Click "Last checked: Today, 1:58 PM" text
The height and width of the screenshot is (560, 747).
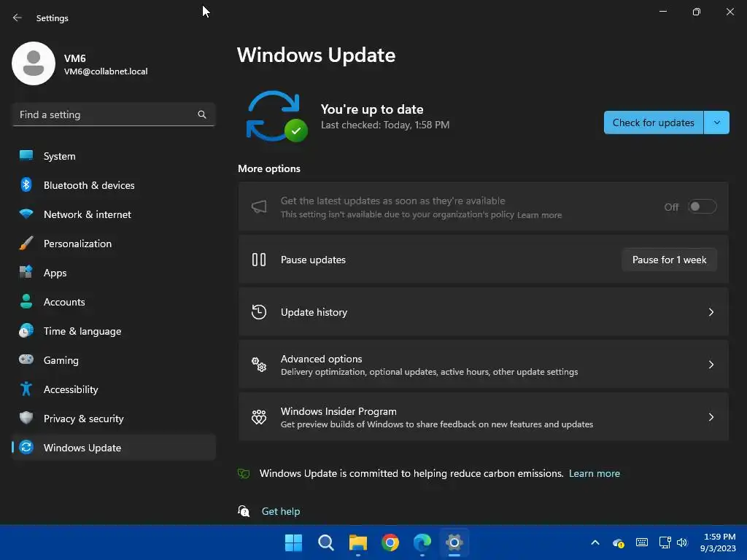click(x=385, y=125)
